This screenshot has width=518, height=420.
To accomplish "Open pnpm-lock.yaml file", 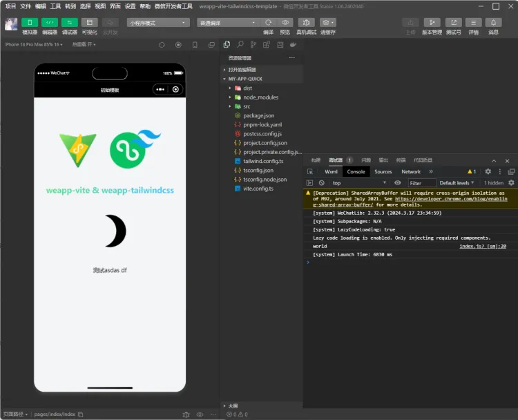I will pos(262,124).
